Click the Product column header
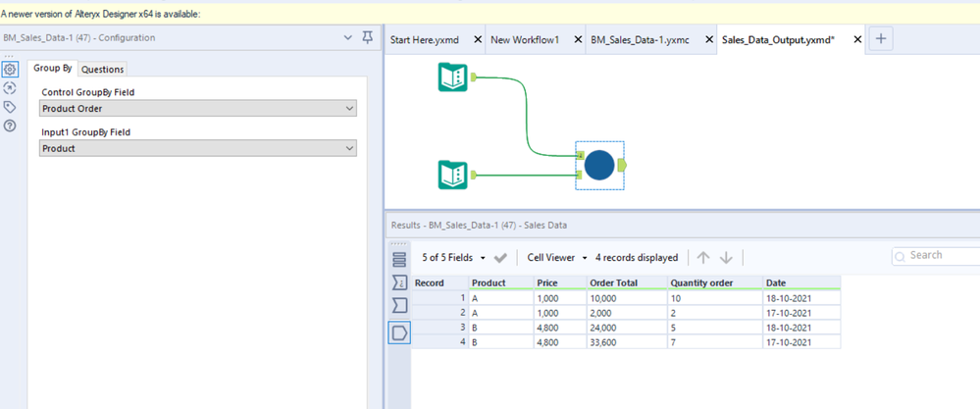 [500, 282]
